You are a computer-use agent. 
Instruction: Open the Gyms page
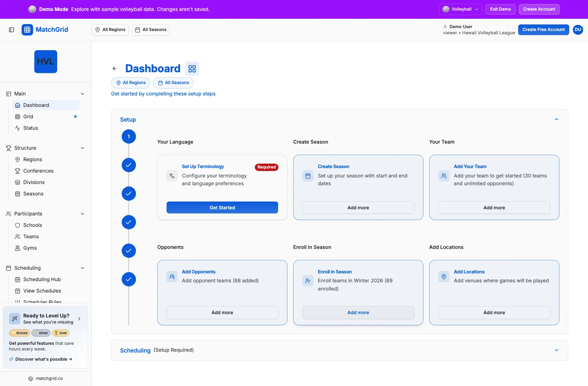coord(29,248)
